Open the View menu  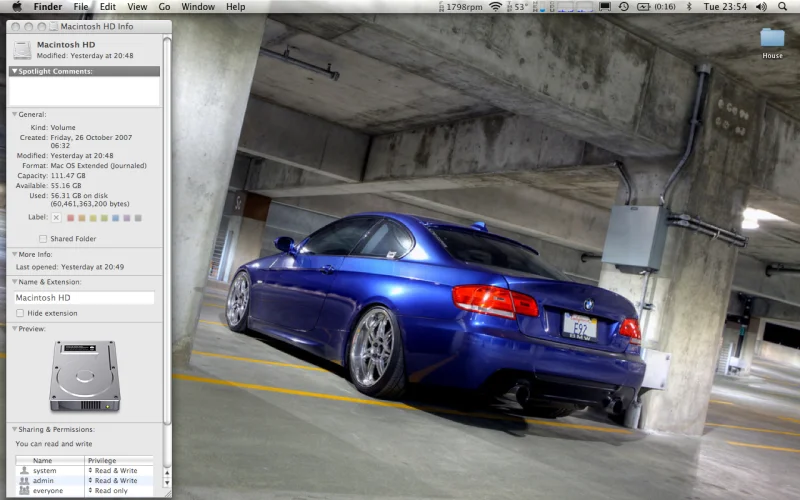point(137,7)
